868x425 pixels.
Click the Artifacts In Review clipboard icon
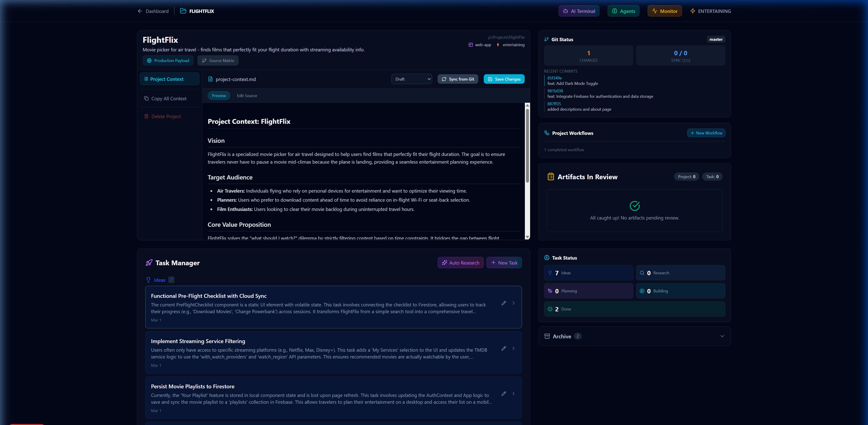click(x=551, y=177)
